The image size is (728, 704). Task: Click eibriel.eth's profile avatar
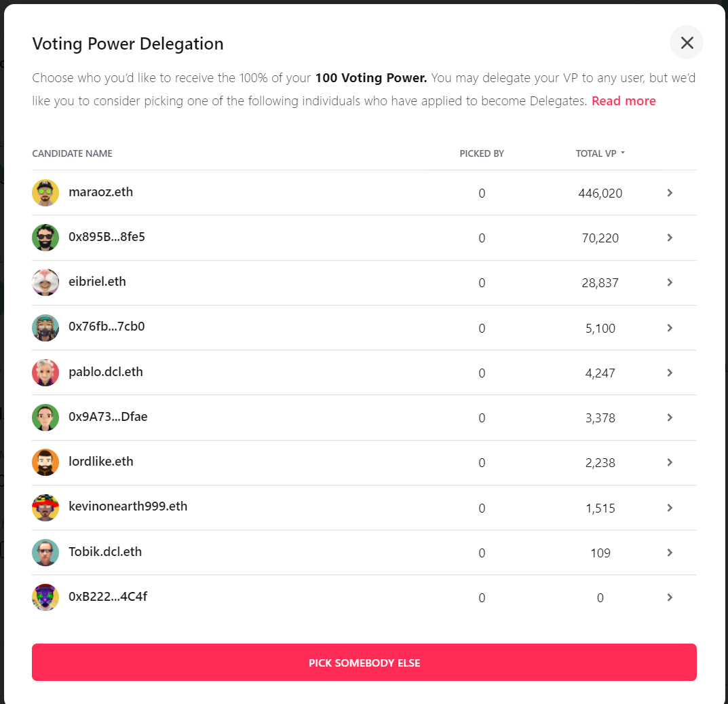[45, 282]
